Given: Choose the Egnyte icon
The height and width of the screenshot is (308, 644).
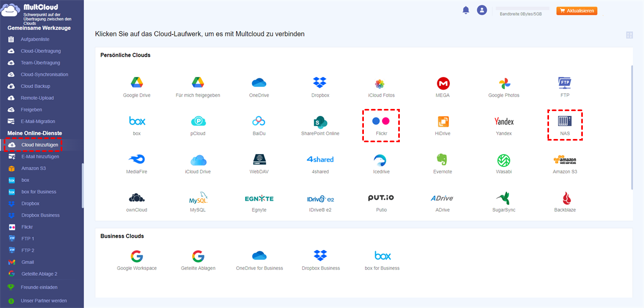Looking at the screenshot, I should pos(259,198).
